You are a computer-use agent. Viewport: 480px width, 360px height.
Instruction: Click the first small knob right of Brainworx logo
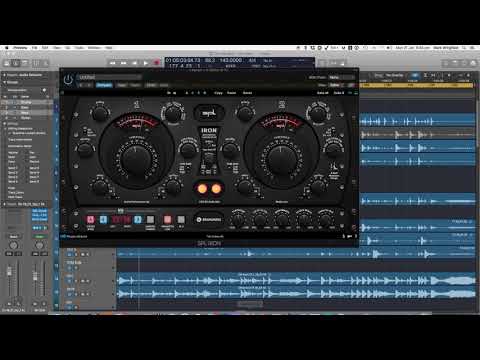click(238, 219)
